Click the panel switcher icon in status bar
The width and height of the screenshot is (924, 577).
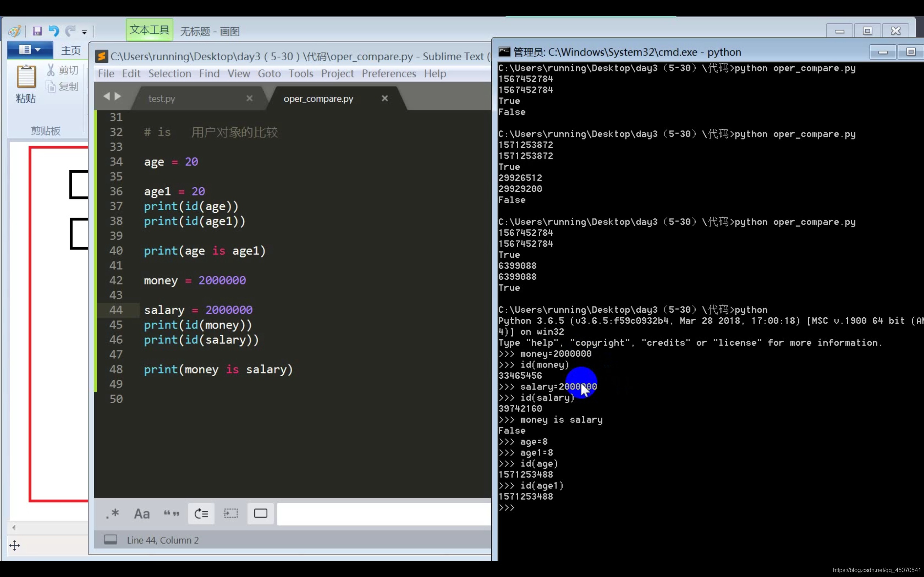click(110, 539)
